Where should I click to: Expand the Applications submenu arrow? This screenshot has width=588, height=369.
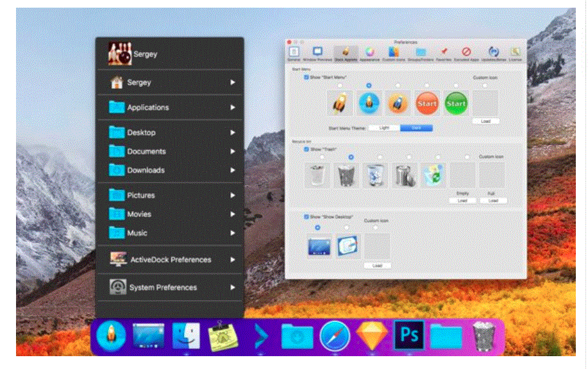click(x=233, y=107)
